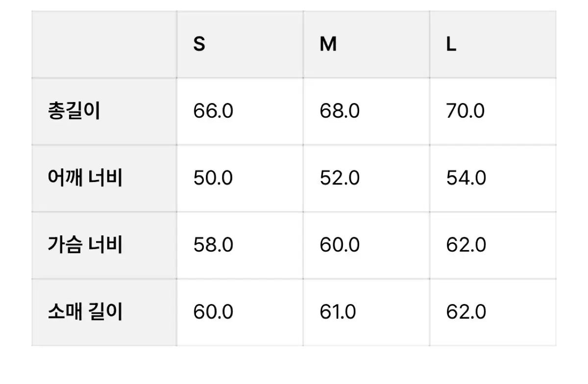This screenshot has width=588, height=384.
Task: Pick the 50.0 shoulder width cell
Action: [x=213, y=178]
